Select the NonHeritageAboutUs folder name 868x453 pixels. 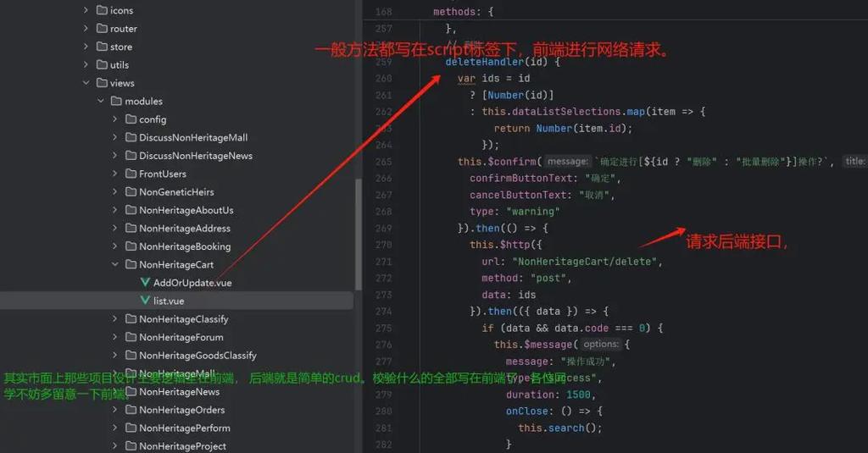tap(186, 210)
